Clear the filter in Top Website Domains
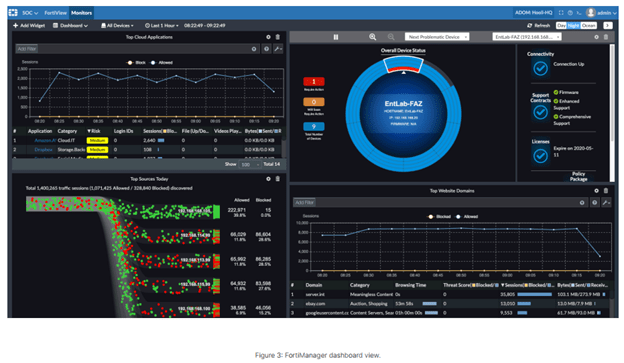Image resolution: width=624 pixels, height=363 pixels. [582, 203]
